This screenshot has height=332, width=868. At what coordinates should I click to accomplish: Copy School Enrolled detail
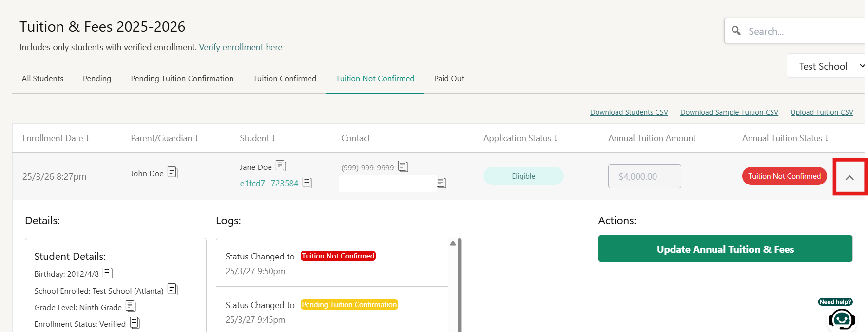[173, 290]
